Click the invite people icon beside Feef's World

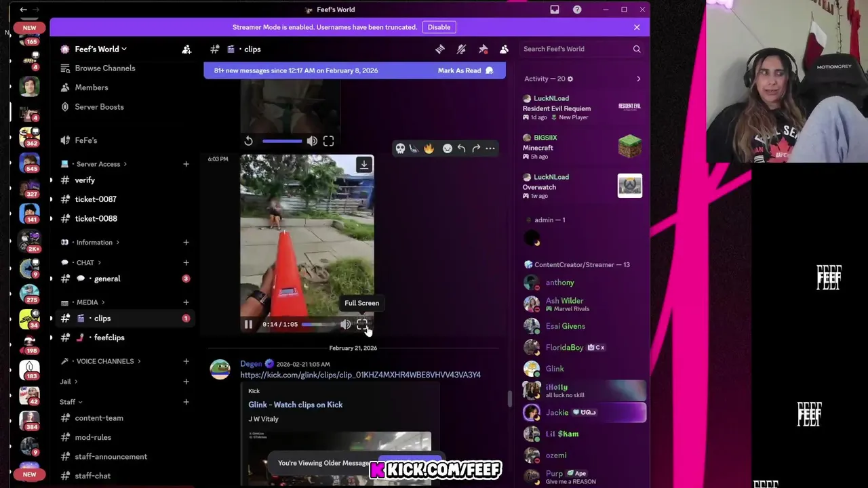[x=186, y=49]
